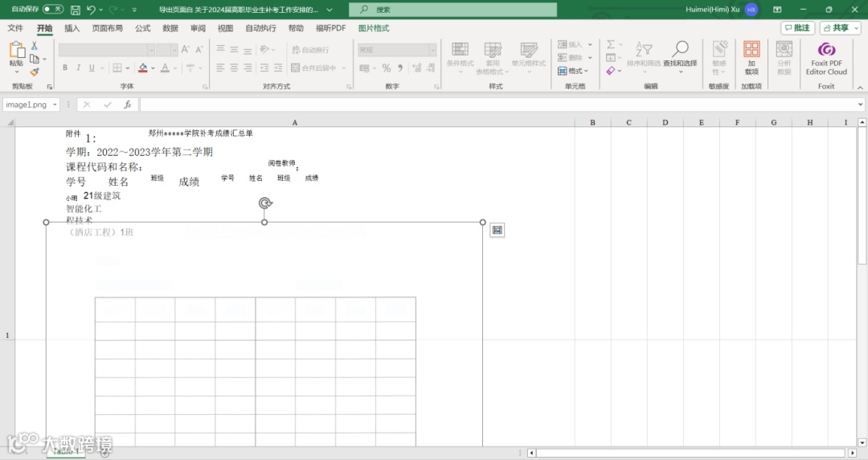Open Foxit PDF Editor Cloud
868x460 pixels.
click(x=826, y=60)
